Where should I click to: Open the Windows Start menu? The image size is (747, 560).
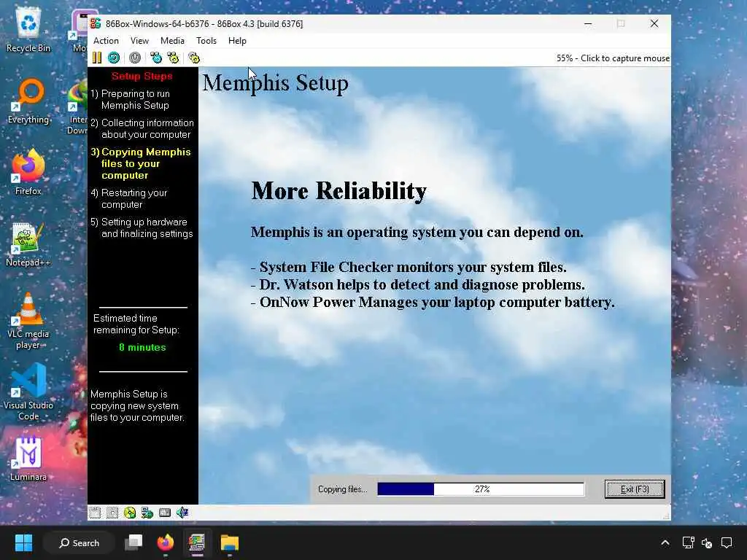(x=23, y=542)
